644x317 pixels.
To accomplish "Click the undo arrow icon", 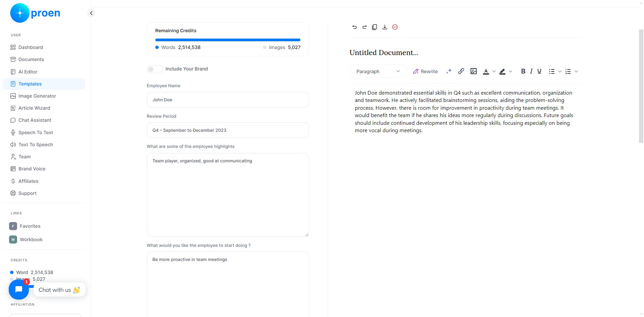I will tap(354, 27).
